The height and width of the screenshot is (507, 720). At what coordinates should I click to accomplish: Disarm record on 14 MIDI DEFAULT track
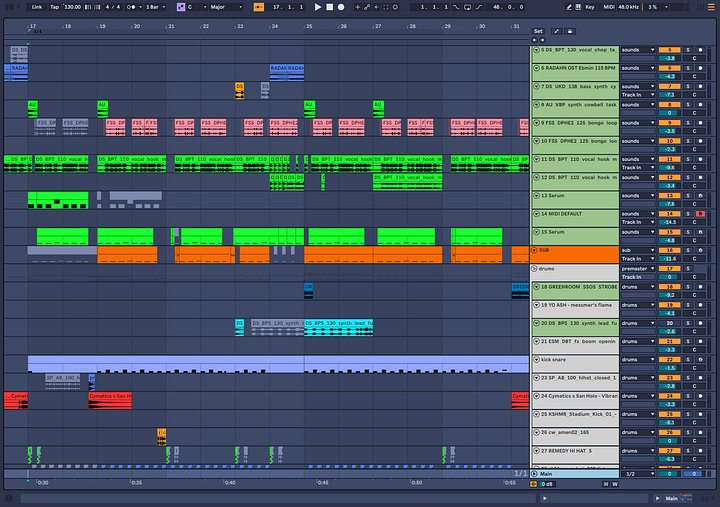point(700,214)
